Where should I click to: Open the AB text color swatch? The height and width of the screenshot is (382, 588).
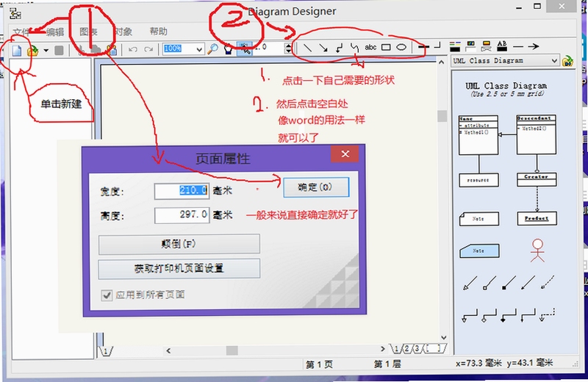(x=502, y=46)
